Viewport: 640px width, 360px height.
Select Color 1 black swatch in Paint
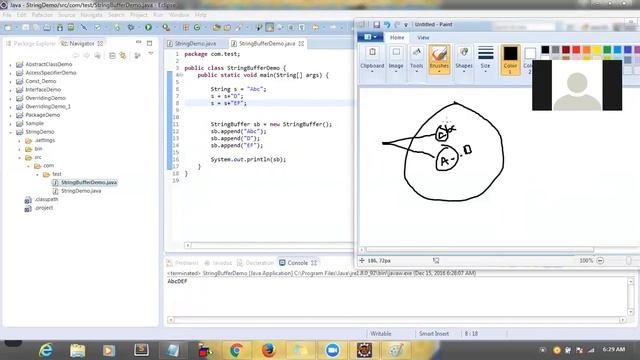pyautogui.click(x=510, y=60)
